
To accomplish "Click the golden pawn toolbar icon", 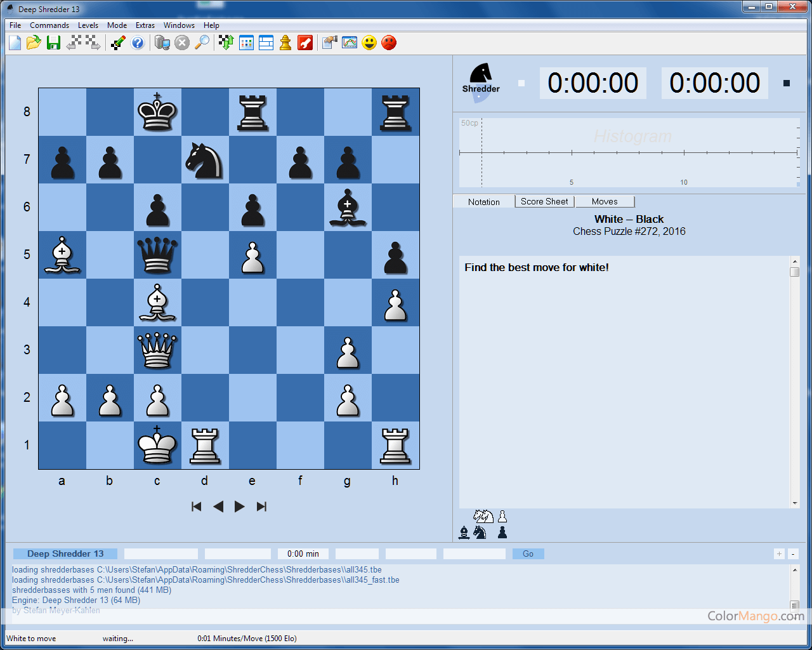I will click(285, 43).
